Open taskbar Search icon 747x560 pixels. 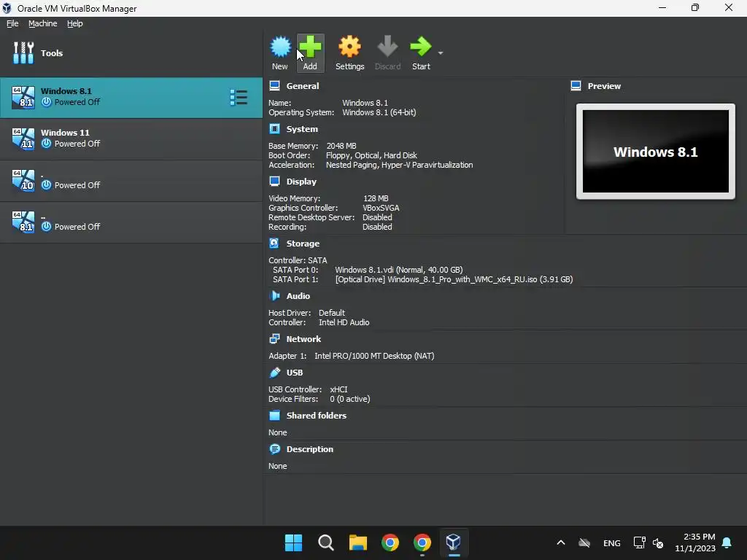326,542
